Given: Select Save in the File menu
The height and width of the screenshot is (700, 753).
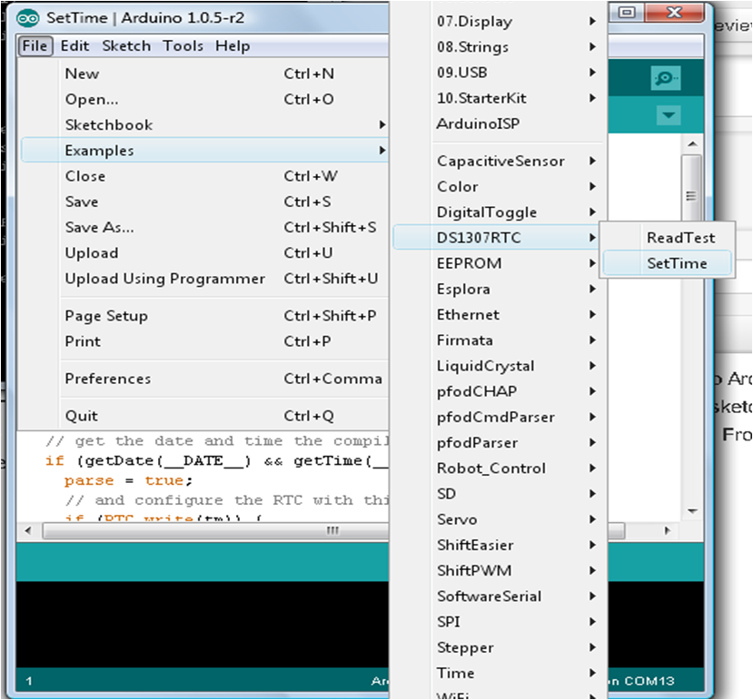Looking at the screenshot, I should (x=204, y=202).
